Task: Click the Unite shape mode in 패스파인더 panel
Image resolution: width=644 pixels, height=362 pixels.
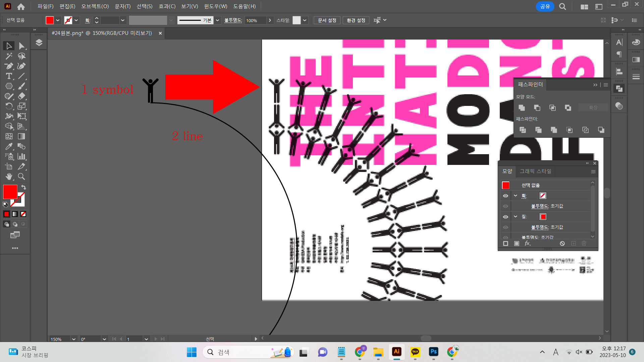Action: click(522, 108)
